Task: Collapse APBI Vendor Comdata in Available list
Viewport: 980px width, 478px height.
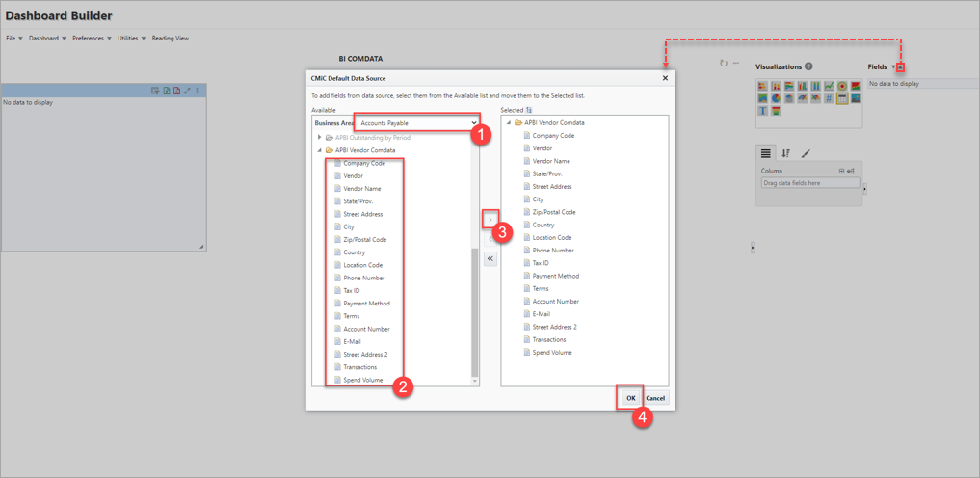Action: click(x=319, y=150)
